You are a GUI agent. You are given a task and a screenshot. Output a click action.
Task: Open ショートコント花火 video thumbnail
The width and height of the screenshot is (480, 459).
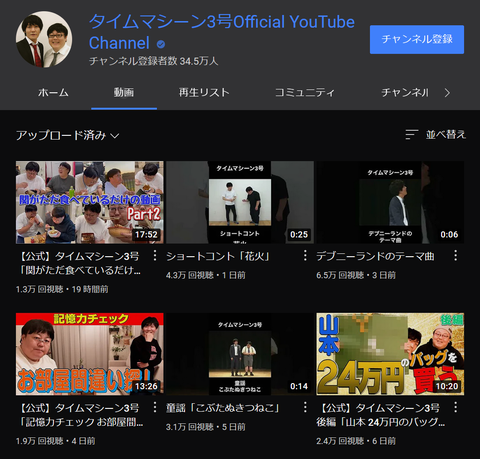pos(240,202)
